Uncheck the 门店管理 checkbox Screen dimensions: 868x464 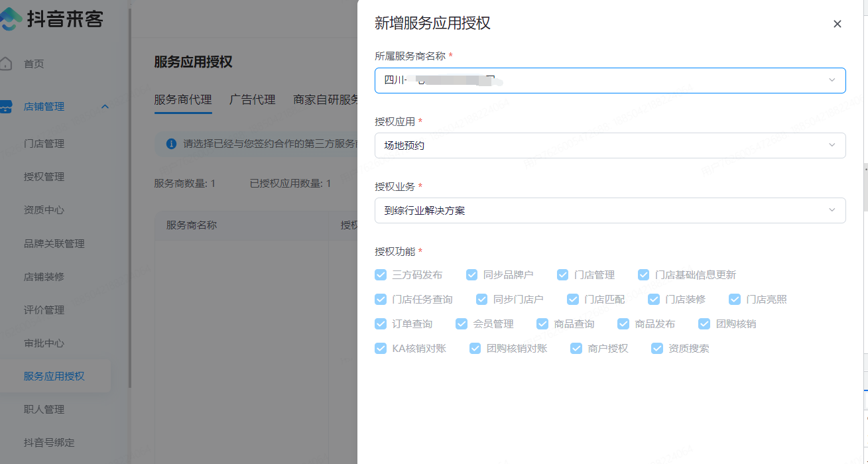(563, 274)
